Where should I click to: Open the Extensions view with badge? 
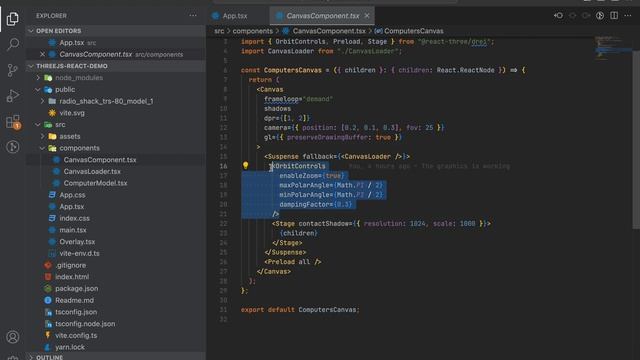point(13,122)
